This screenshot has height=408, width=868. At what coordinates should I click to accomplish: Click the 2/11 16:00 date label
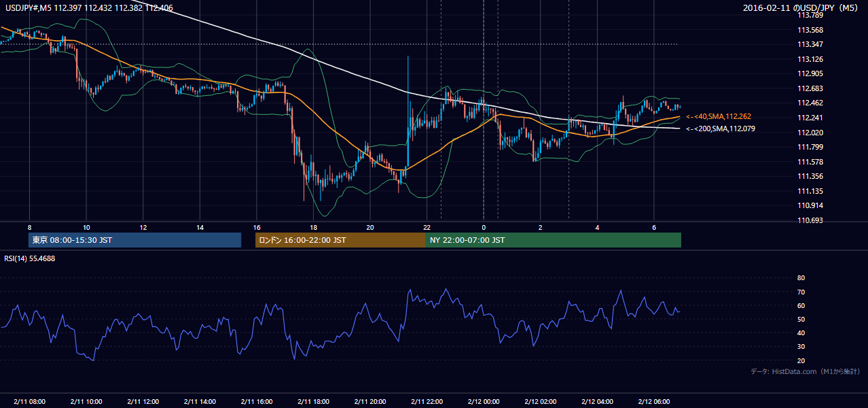[x=256, y=402]
